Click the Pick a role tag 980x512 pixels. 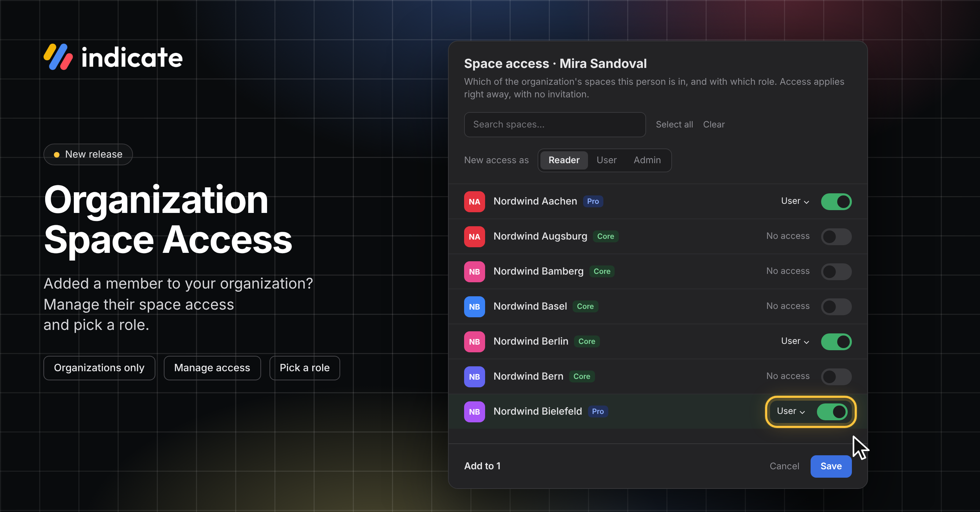[x=304, y=368]
